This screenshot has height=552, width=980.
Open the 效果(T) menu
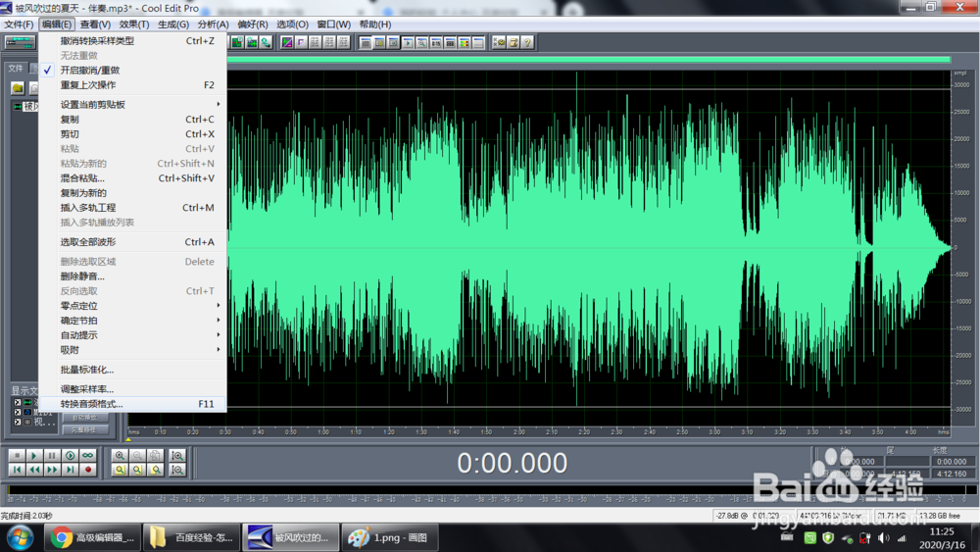(x=133, y=25)
